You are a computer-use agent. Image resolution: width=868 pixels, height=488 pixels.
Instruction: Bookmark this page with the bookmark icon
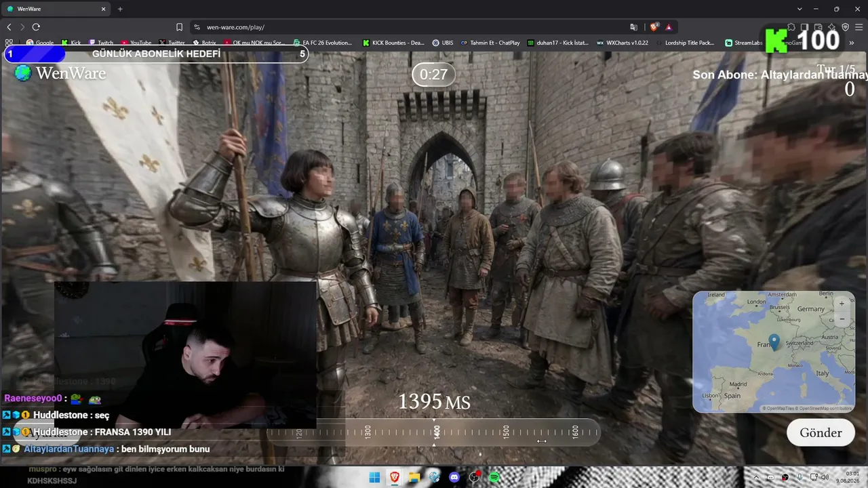click(x=179, y=27)
